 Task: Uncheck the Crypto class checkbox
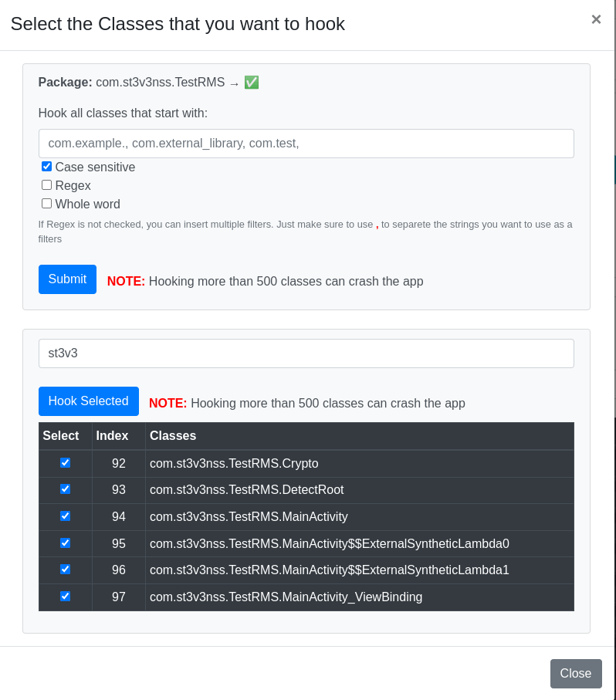click(66, 463)
